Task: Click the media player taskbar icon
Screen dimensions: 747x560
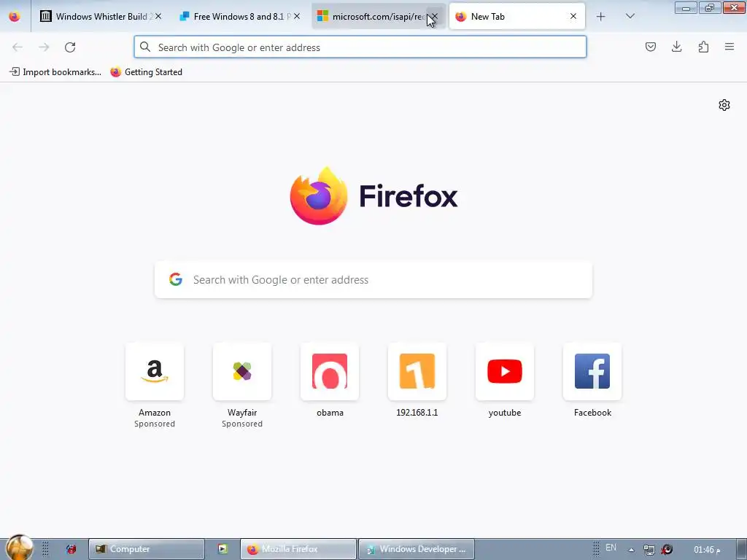Action: (x=222, y=549)
